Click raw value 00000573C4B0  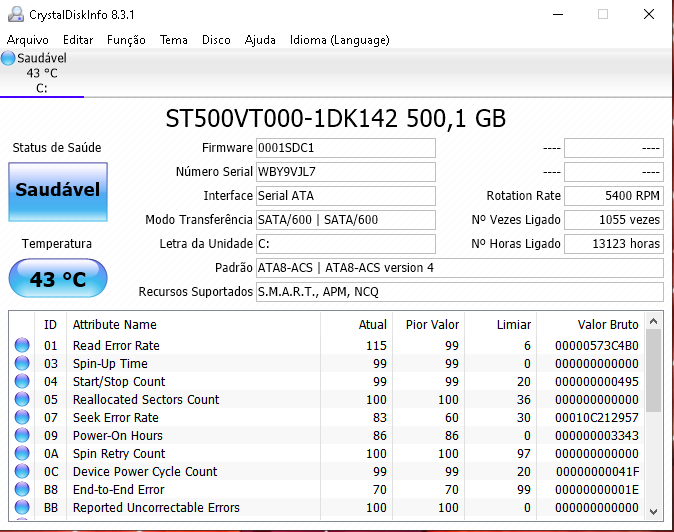[597, 345]
